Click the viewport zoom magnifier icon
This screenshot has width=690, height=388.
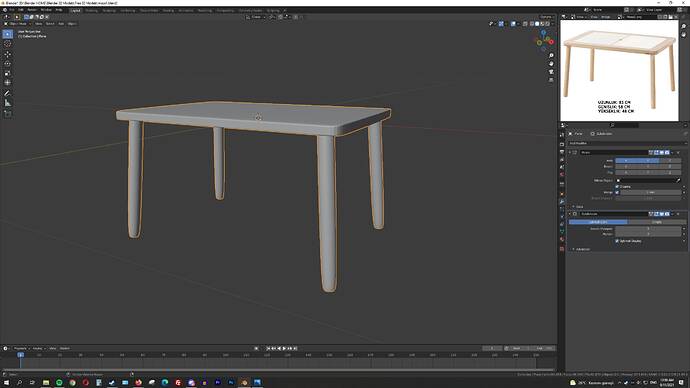coord(551,56)
